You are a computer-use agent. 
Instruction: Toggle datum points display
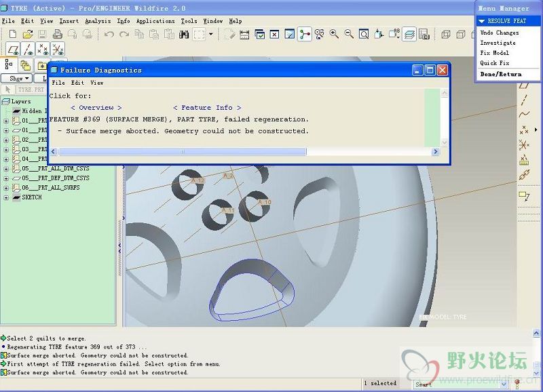coord(43,49)
